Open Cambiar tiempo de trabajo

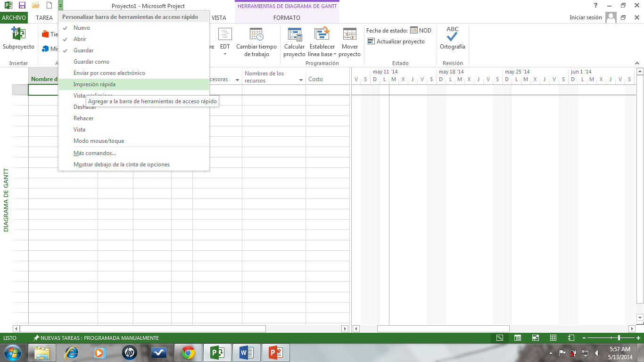click(256, 35)
